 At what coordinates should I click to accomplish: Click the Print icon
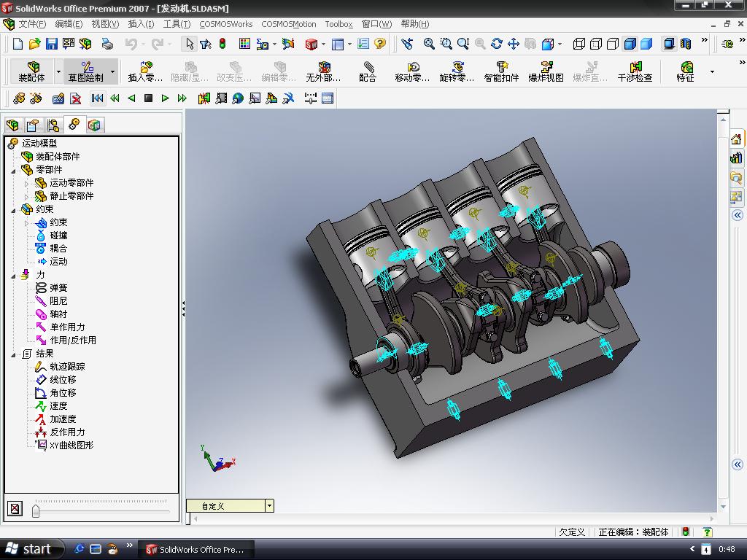[108, 44]
